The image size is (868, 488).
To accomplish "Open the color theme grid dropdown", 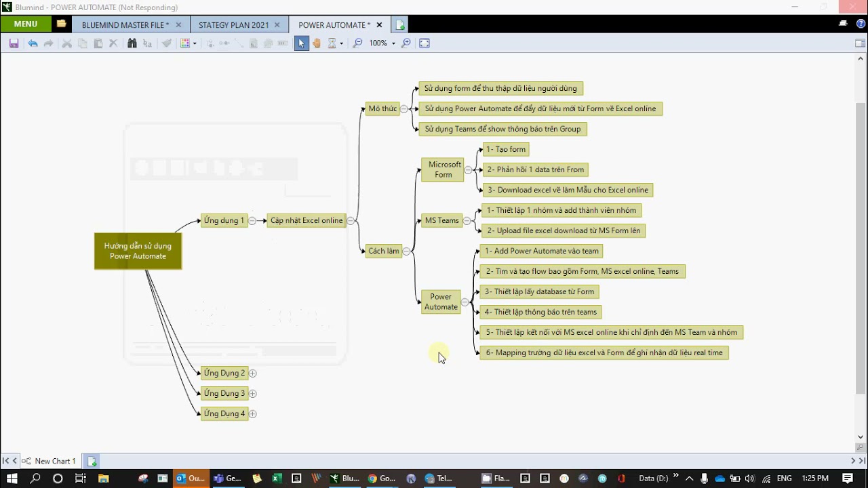I will coord(189,43).
